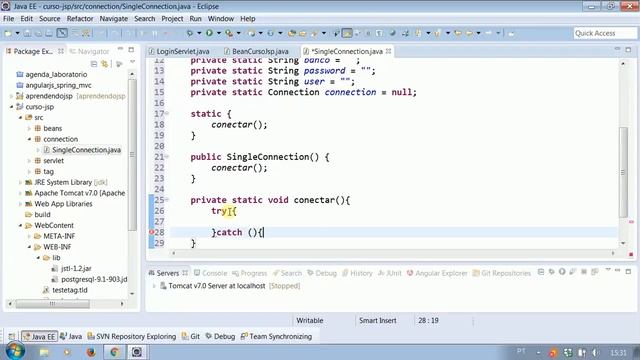Click the Save icon in toolbar
Screen dimensions: 640x360
[27, 33]
